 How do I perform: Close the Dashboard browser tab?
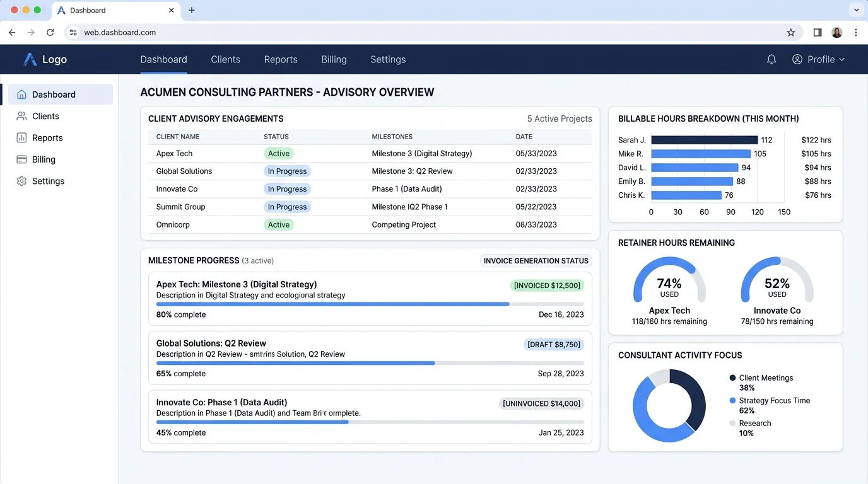(172, 10)
